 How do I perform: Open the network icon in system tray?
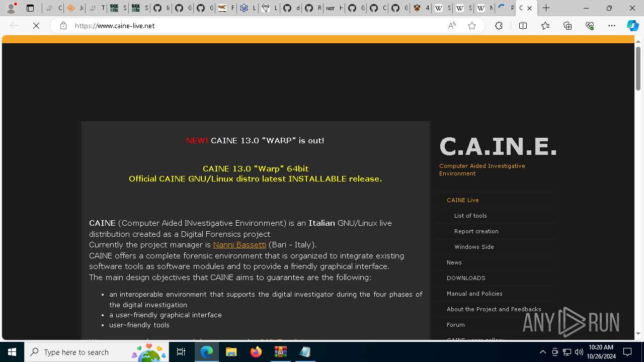click(x=567, y=352)
